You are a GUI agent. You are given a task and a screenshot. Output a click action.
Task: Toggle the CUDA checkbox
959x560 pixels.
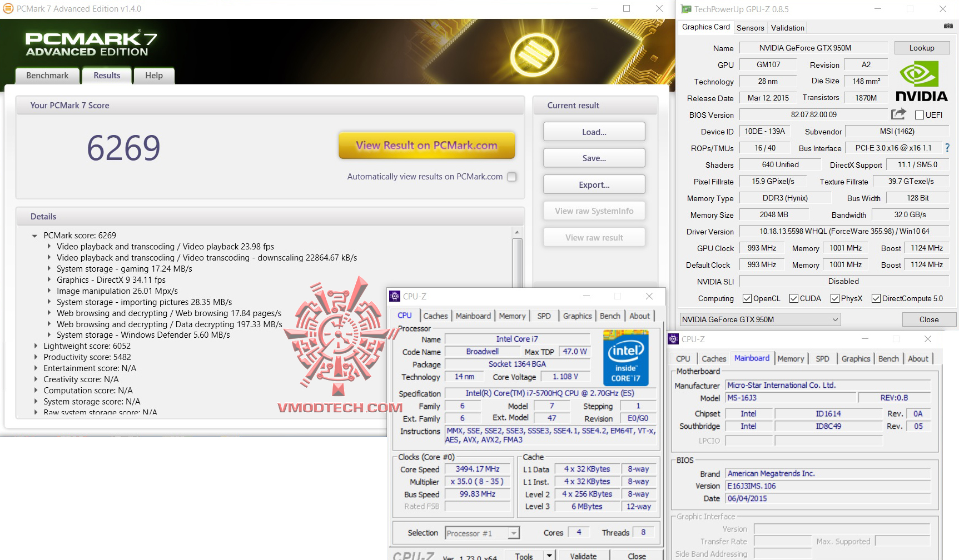point(794,298)
